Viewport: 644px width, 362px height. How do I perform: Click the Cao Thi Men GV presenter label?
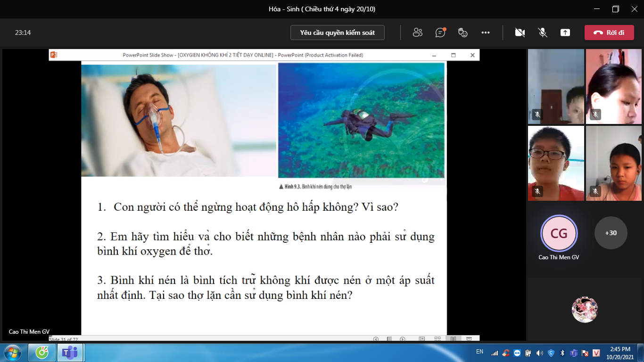(x=29, y=332)
